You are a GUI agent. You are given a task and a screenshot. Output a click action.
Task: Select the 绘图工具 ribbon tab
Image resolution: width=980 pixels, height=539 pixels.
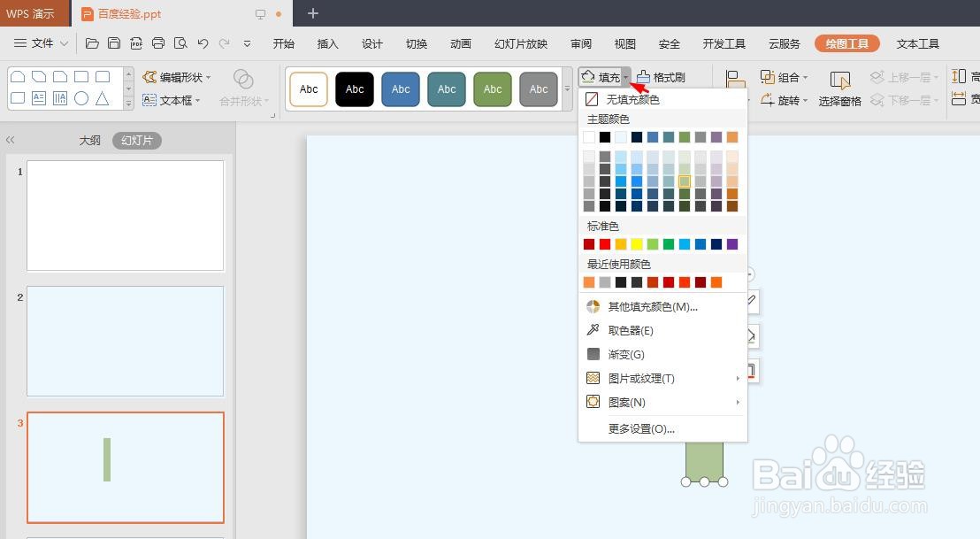pos(846,43)
